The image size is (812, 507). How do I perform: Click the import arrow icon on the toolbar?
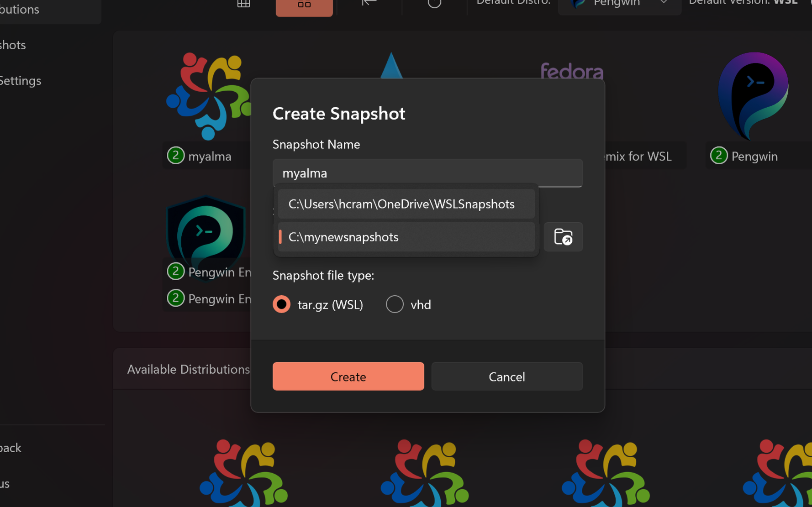(x=368, y=4)
